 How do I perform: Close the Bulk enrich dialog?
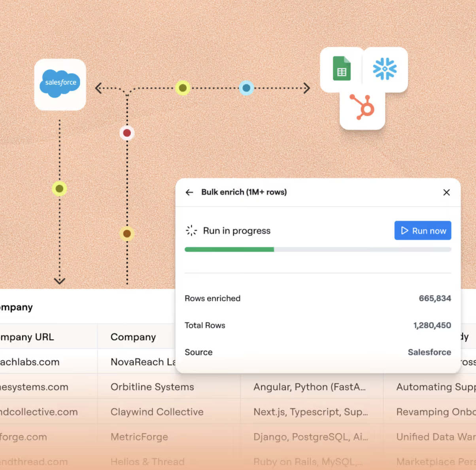click(x=446, y=192)
